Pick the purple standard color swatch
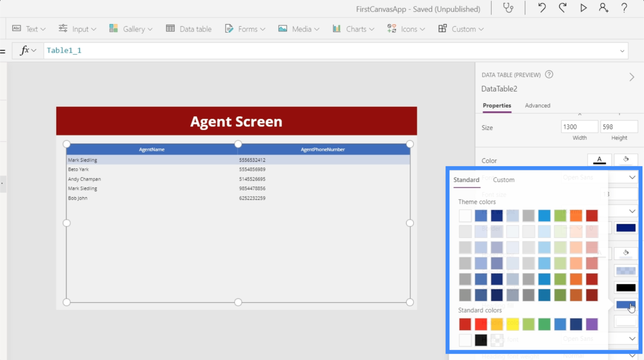Viewport: 644px width, 360px height. click(x=591, y=324)
